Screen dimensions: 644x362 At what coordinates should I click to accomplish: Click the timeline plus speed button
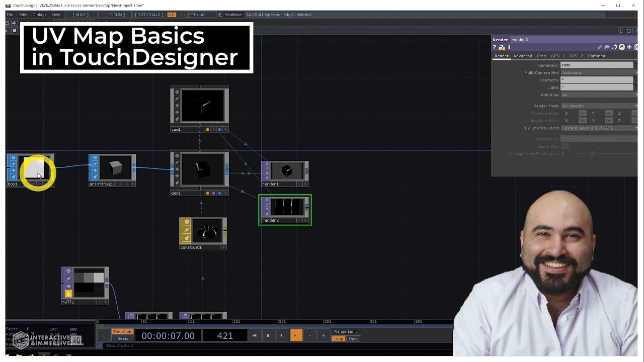[324, 335]
